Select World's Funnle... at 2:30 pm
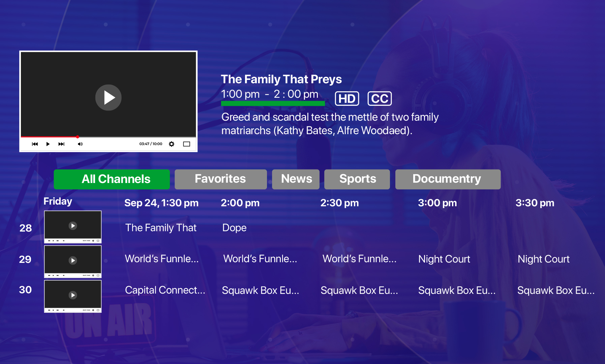 359,259
